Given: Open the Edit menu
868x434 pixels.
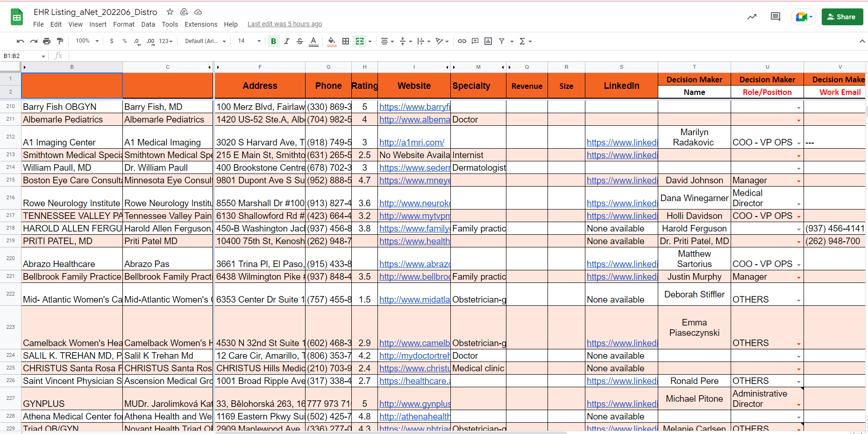Looking at the screenshot, I should point(56,24).
